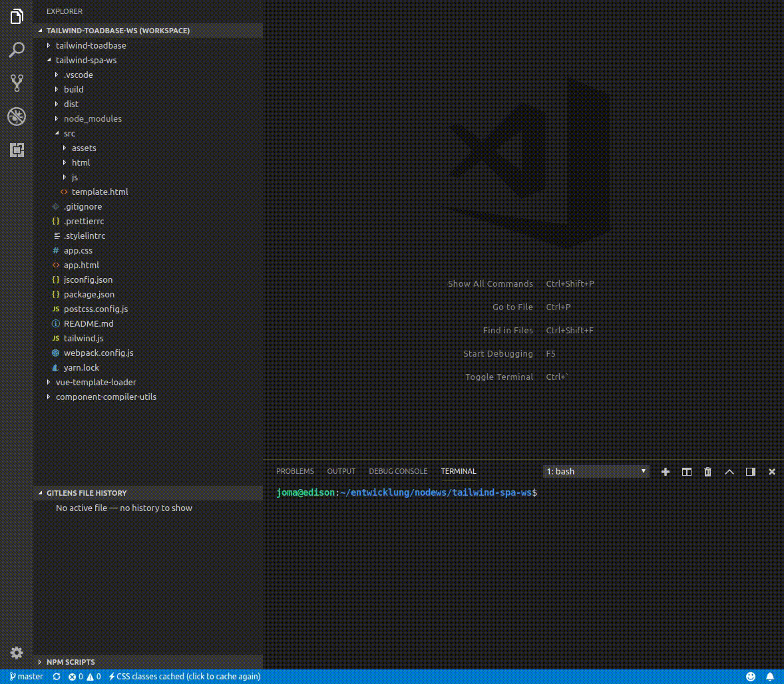Open the Extensions view
This screenshot has height=684, width=784.
(x=17, y=150)
